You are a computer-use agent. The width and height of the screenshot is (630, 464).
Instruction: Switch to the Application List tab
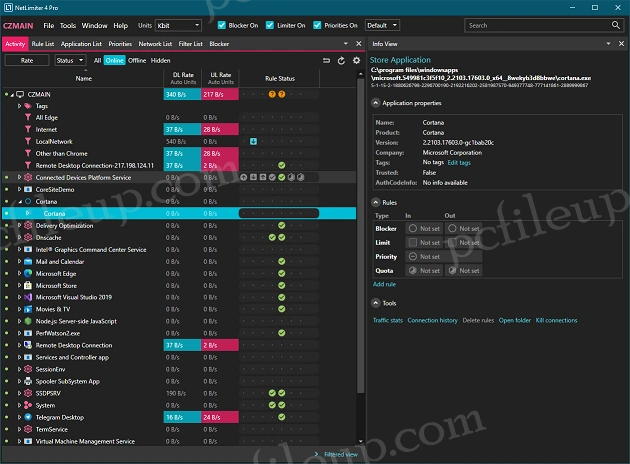tap(81, 44)
